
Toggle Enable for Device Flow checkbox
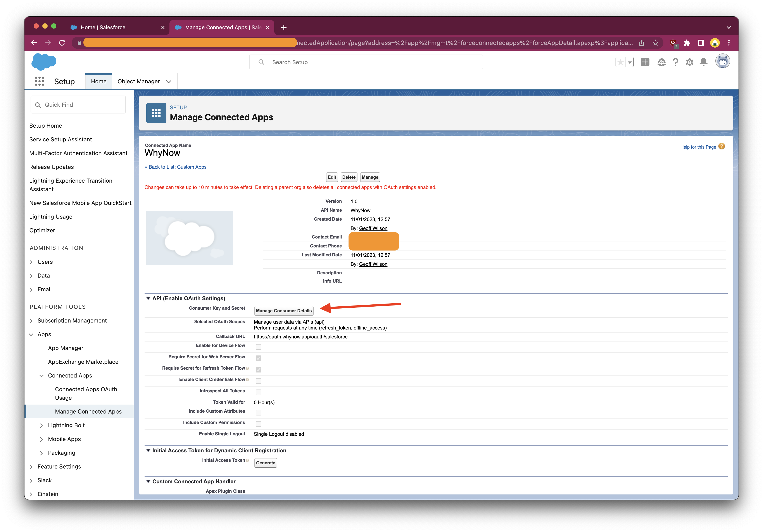tap(259, 347)
